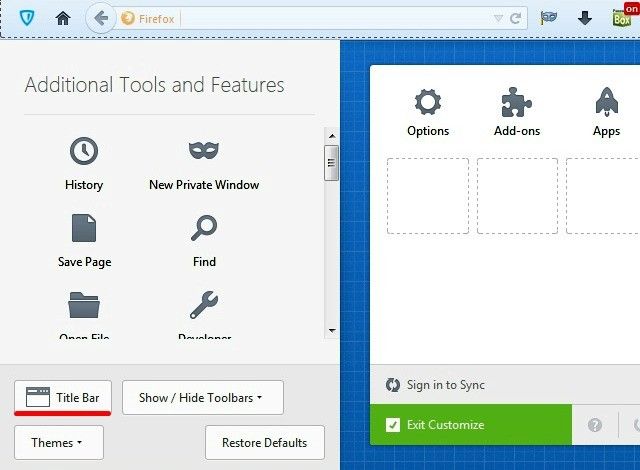The image size is (640, 470).
Task: Click the back arrow navigation button
Action: coord(100,18)
